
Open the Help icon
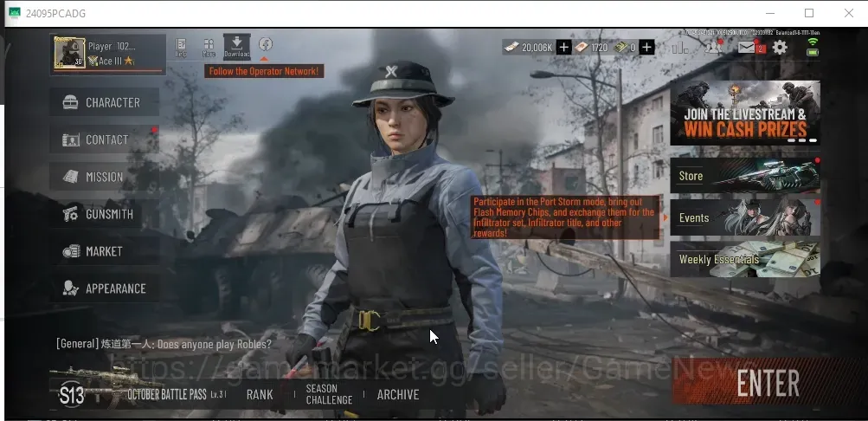coord(181,48)
